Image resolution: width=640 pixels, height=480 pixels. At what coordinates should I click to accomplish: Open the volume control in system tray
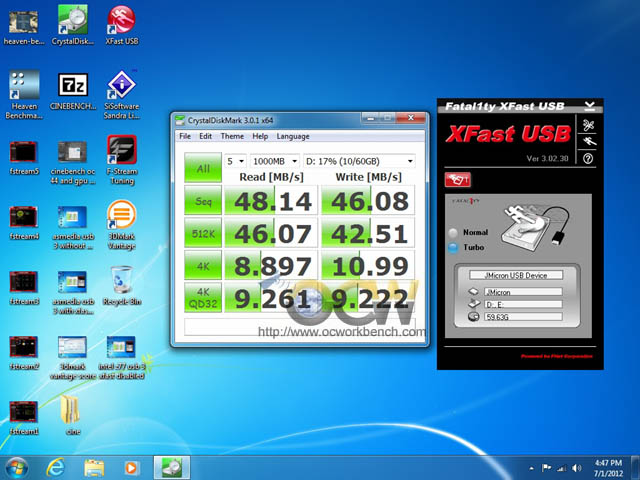tap(576, 468)
